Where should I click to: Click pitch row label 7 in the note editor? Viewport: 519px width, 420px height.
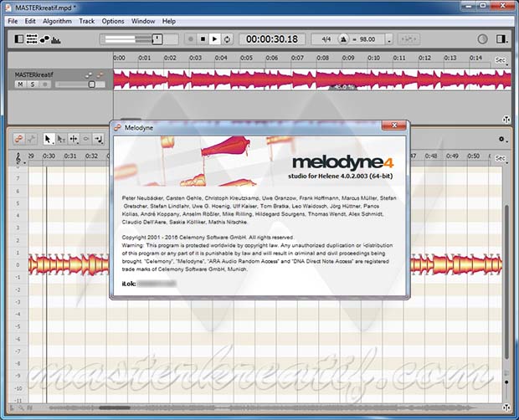click(18, 178)
